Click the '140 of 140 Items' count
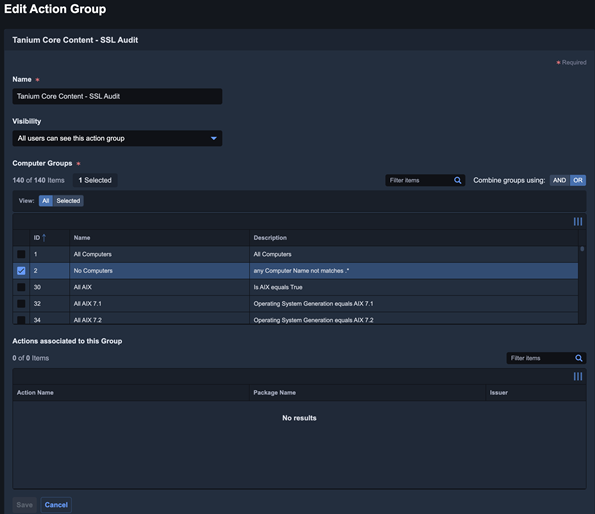 pos(38,181)
